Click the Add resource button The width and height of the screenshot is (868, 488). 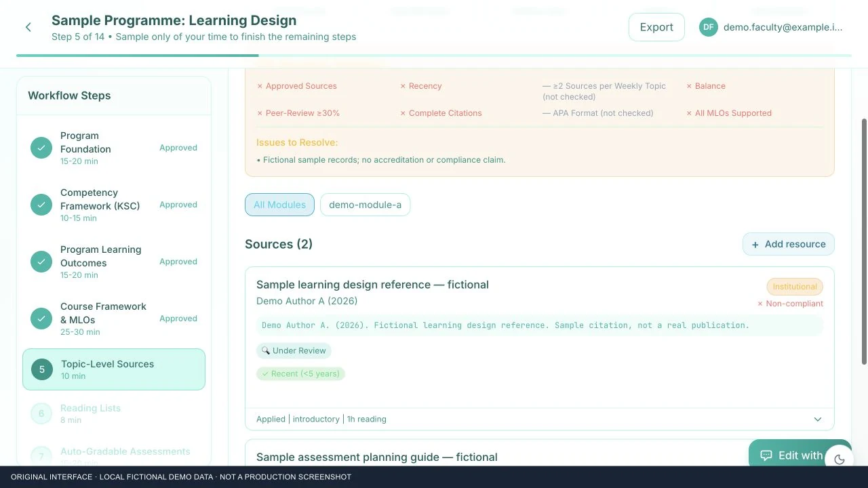pyautogui.click(x=789, y=244)
